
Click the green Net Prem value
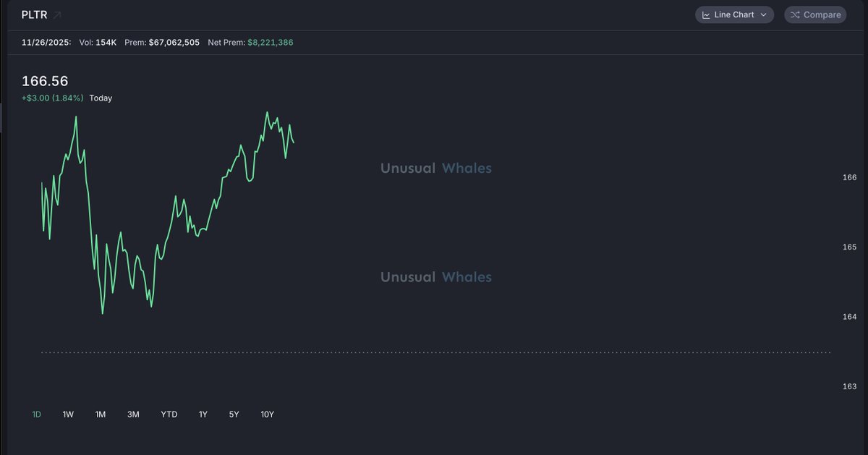(271, 43)
